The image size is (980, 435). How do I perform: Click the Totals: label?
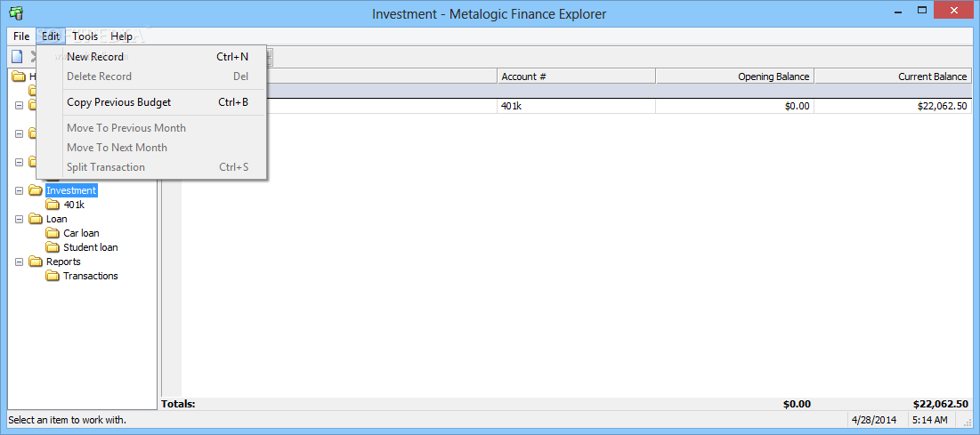178,404
